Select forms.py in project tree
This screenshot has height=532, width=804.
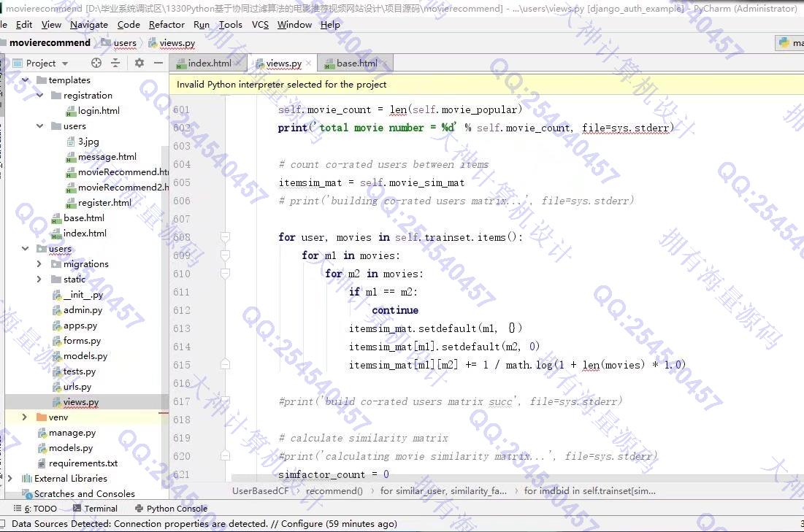(82, 341)
